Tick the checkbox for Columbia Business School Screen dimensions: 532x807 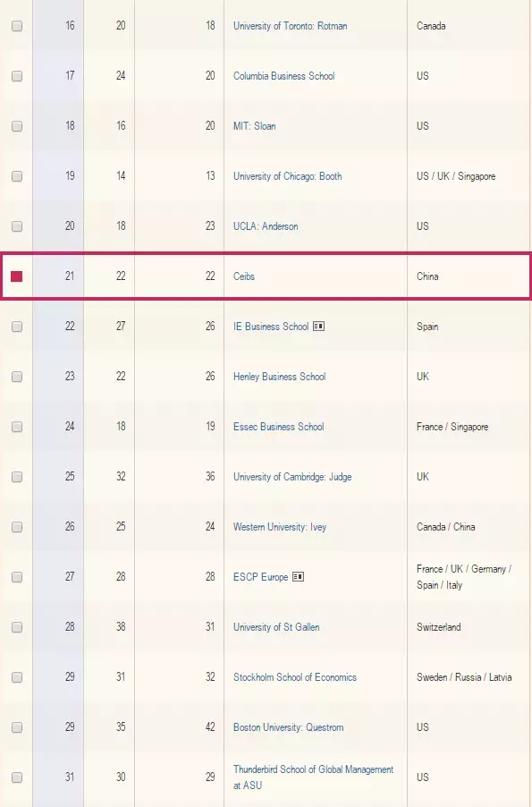tap(17, 76)
